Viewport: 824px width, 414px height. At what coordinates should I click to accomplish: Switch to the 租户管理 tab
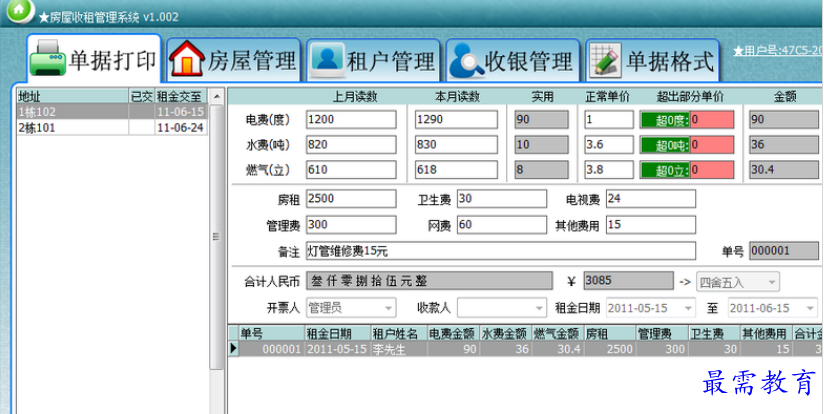click(x=373, y=60)
